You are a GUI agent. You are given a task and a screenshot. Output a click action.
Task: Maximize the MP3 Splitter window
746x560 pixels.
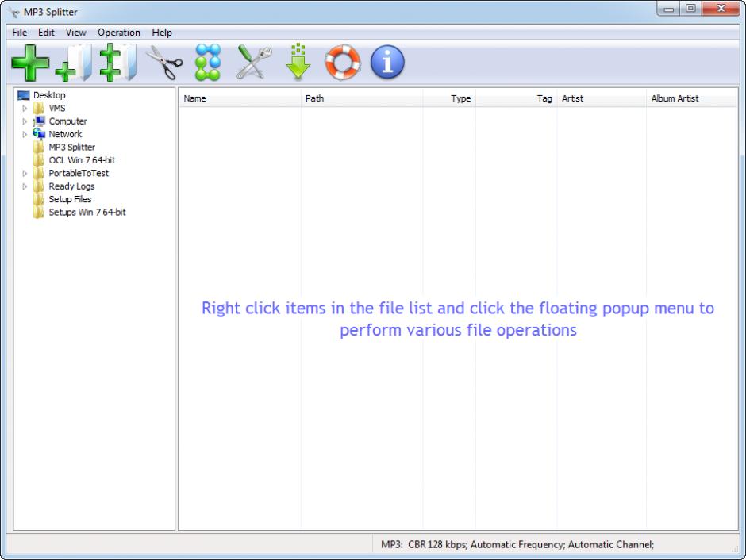coord(690,9)
